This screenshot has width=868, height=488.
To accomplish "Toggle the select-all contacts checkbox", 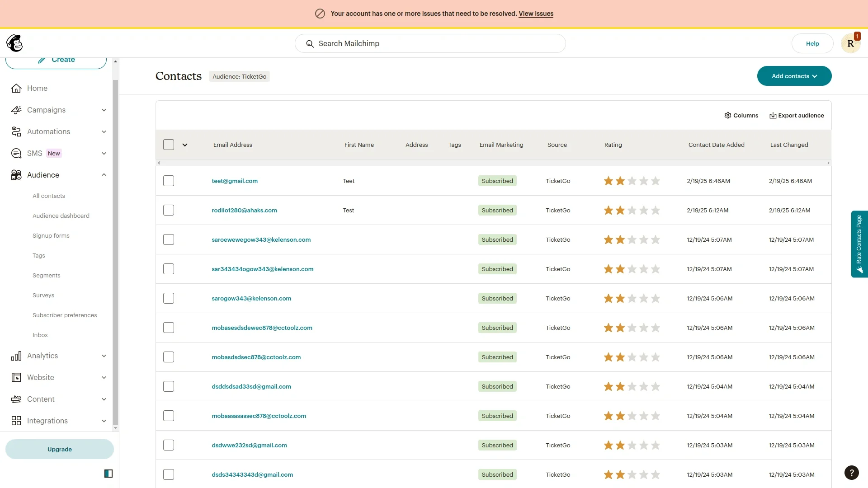I will (169, 145).
